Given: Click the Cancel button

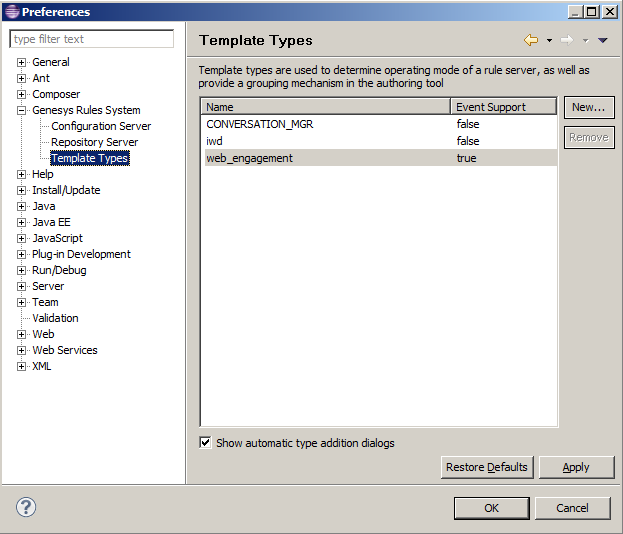Looking at the screenshot, I should point(573,508).
